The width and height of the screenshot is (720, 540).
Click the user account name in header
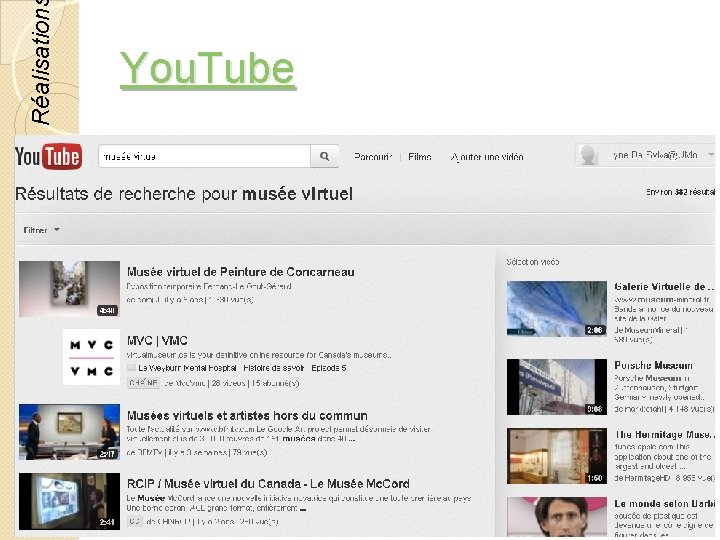pos(655,155)
